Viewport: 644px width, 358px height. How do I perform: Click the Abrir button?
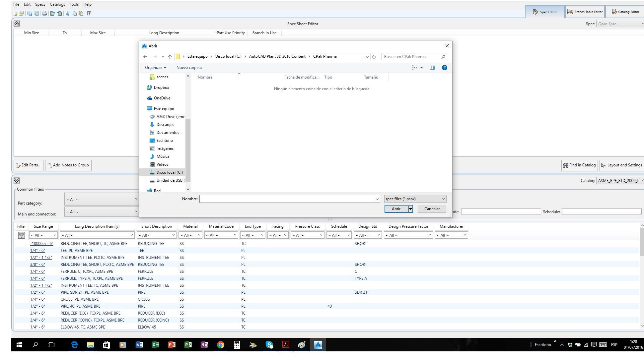pos(396,209)
